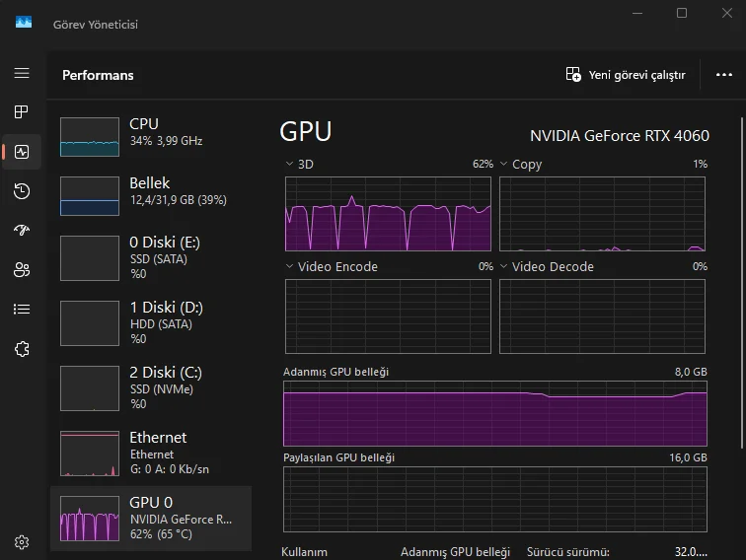Image resolution: width=746 pixels, height=560 pixels.
Task: Open App history clock icon
Action: click(22, 191)
